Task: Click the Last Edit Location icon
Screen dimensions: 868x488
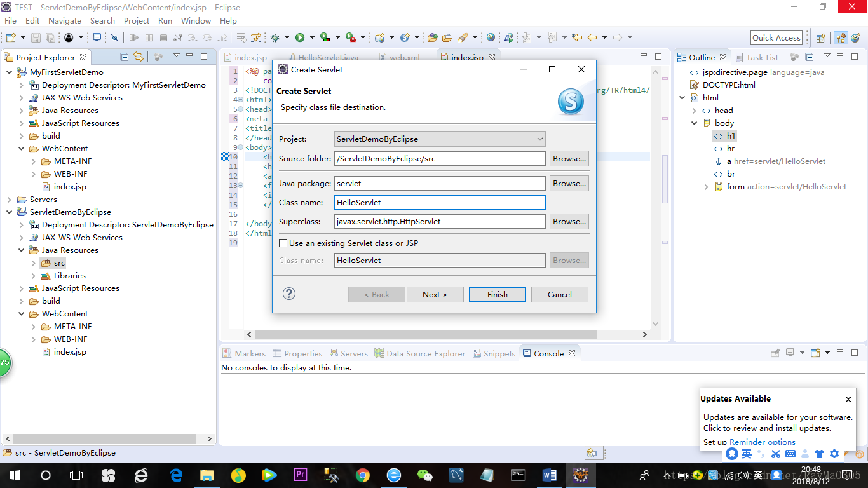Action: (577, 37)
